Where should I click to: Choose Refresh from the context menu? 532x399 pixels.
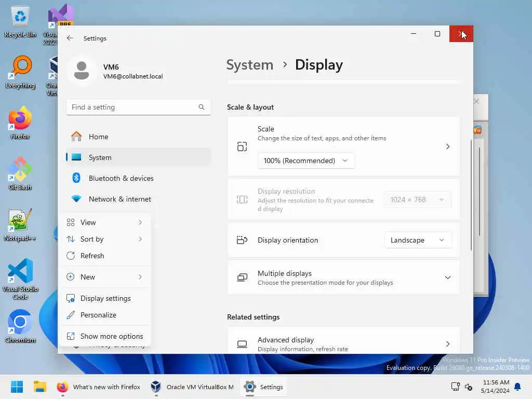click(106, 256)
